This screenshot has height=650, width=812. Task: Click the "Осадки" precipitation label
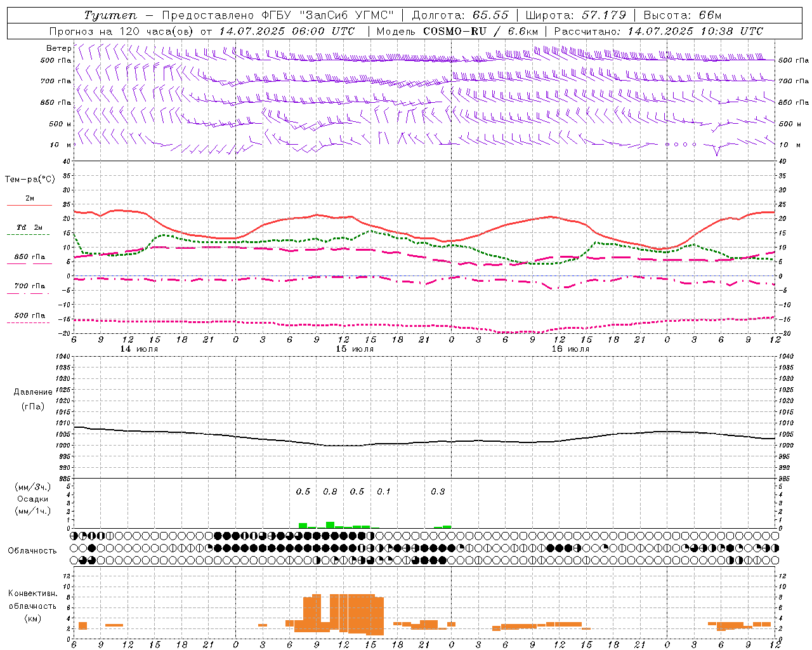pyautogui.click(x=33, y=499)
